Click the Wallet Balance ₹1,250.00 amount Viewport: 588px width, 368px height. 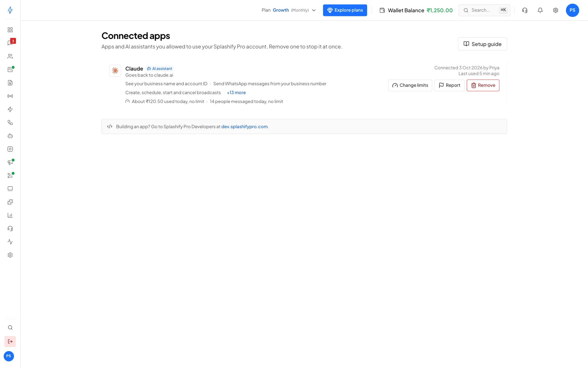[439, 10]
